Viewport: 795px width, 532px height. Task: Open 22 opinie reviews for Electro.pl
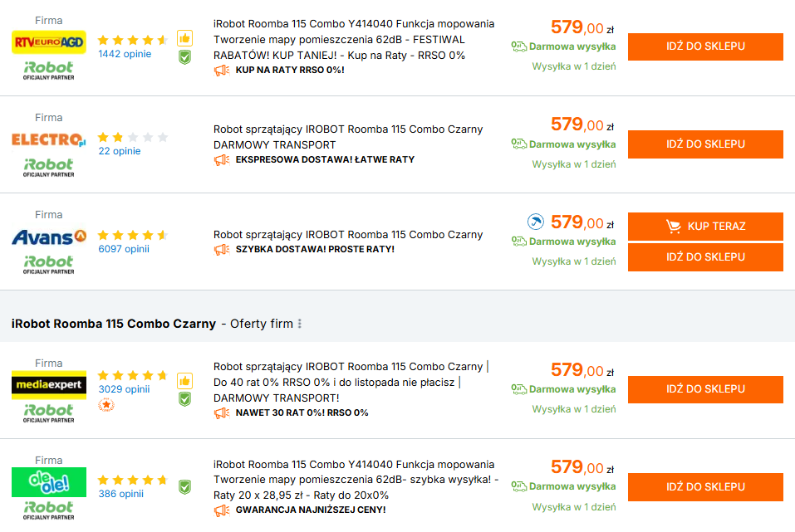119,151
